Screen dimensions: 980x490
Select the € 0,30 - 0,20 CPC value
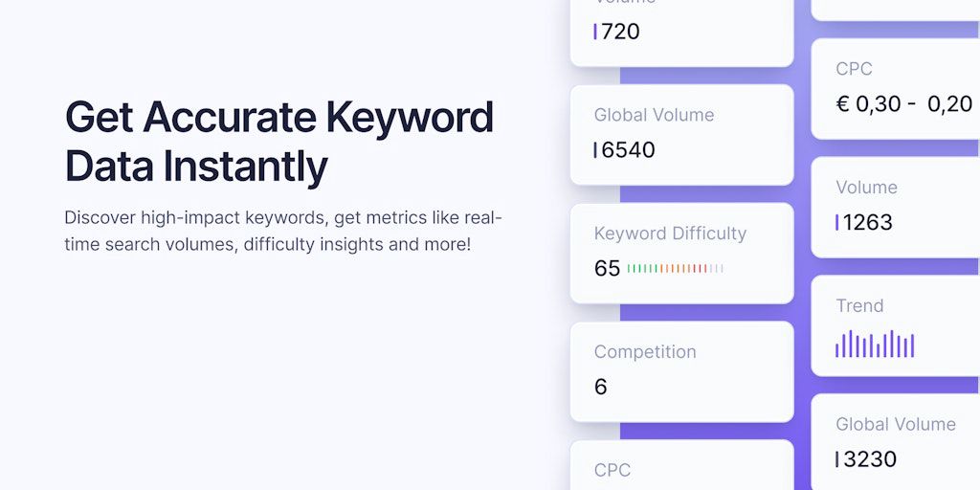coord(903,104)
